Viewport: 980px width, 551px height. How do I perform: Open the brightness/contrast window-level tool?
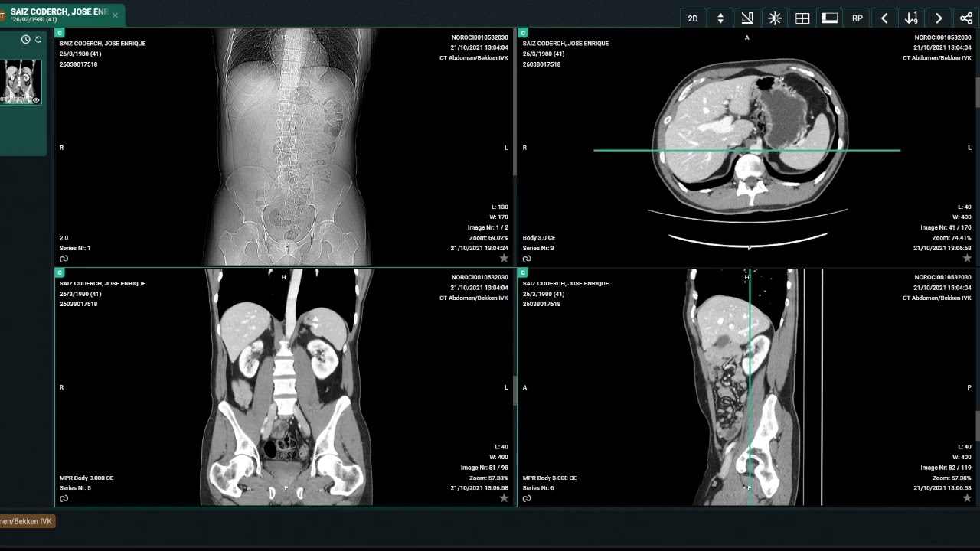tap(775, 18)
